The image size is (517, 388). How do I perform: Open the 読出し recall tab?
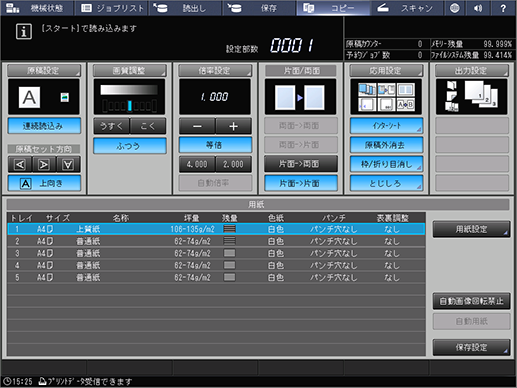point(185,8)
